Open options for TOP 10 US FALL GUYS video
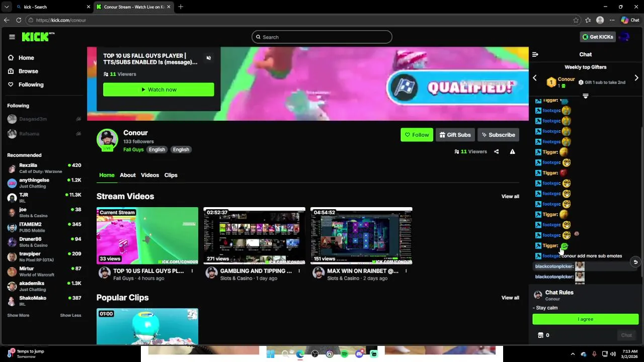The width and height of the screenshot is (644, 362). (x=192, y=271)
